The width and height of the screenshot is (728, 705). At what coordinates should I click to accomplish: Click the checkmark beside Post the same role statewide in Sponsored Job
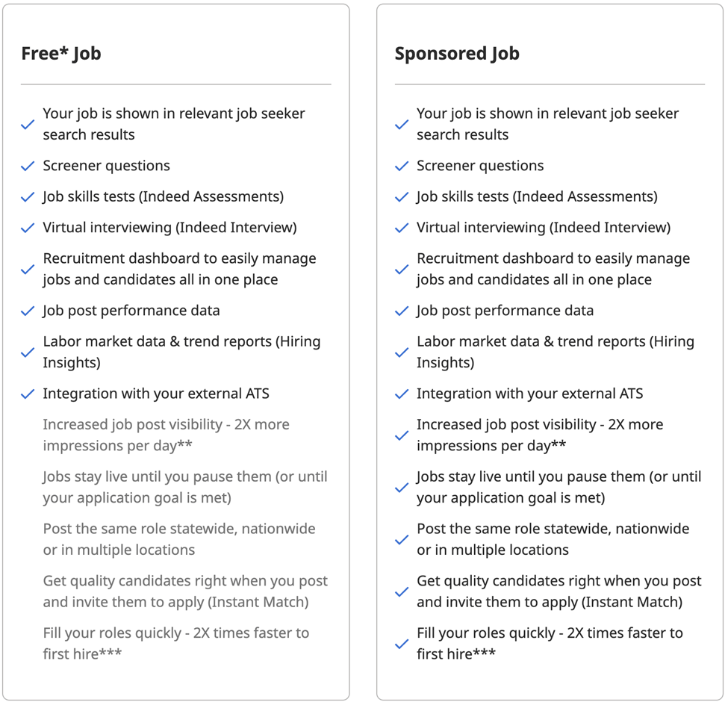pos(402,540)
